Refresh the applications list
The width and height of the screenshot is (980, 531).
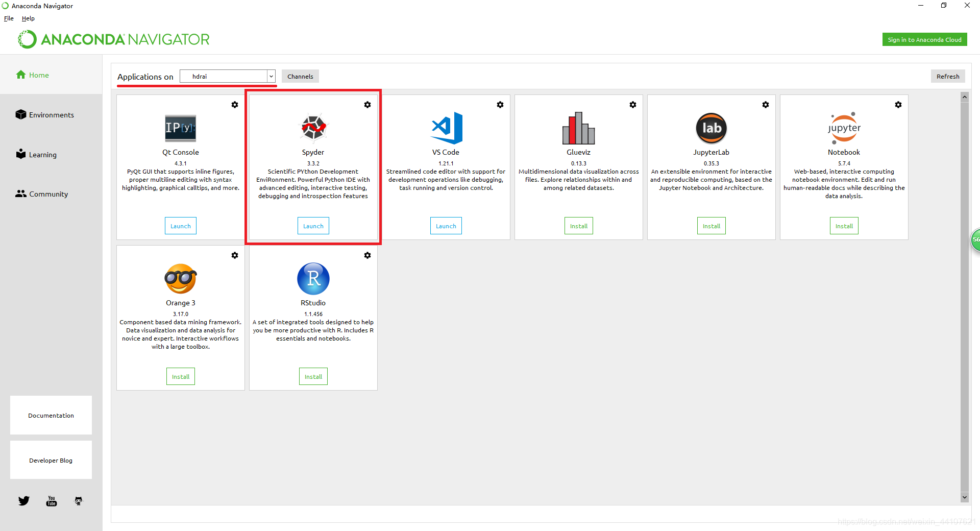tap(948, 77)
